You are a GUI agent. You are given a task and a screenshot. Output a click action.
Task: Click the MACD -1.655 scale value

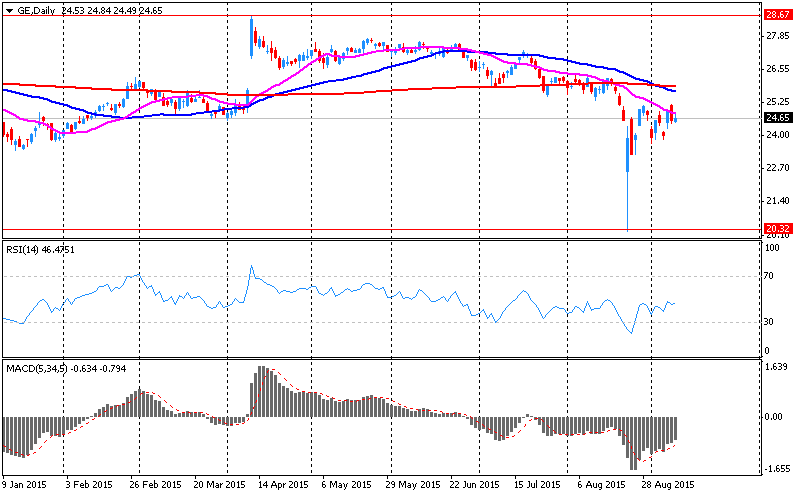(776, 469)
